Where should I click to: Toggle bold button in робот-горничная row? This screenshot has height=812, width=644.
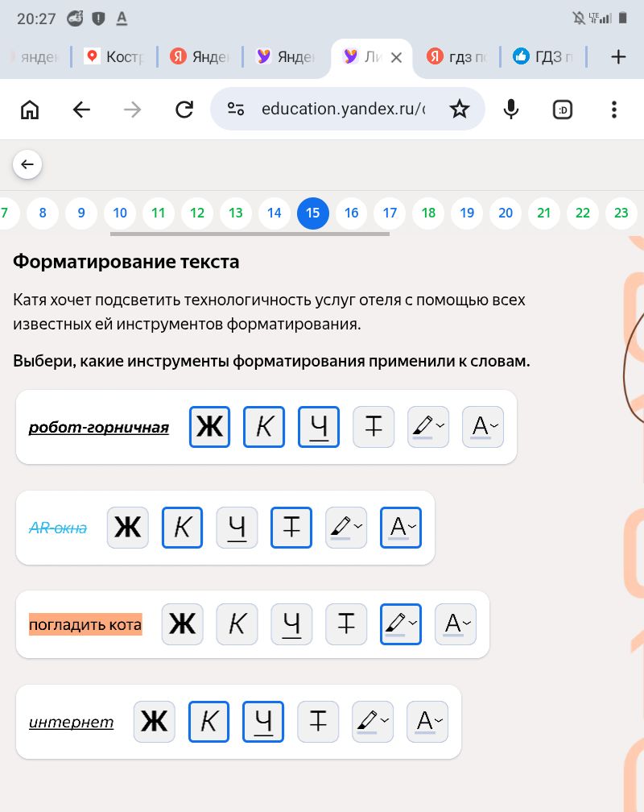(209, 427)
